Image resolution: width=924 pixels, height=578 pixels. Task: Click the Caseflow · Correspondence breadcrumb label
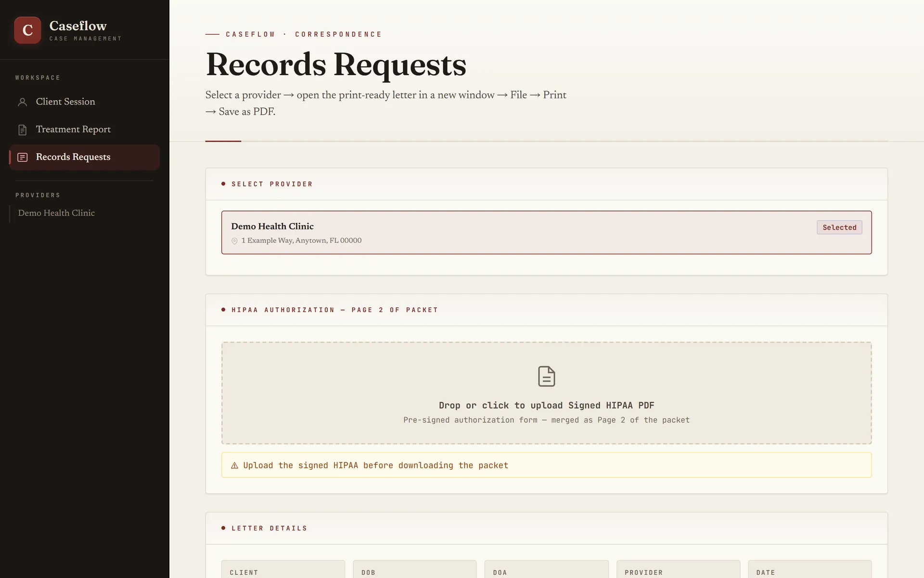point(304,34)
